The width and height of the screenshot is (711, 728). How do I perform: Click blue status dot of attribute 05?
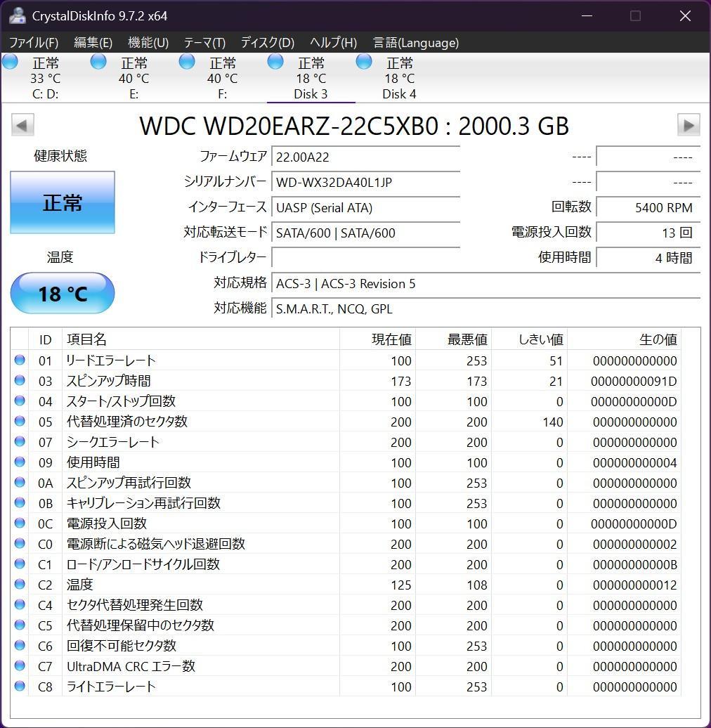coord(20,421)
